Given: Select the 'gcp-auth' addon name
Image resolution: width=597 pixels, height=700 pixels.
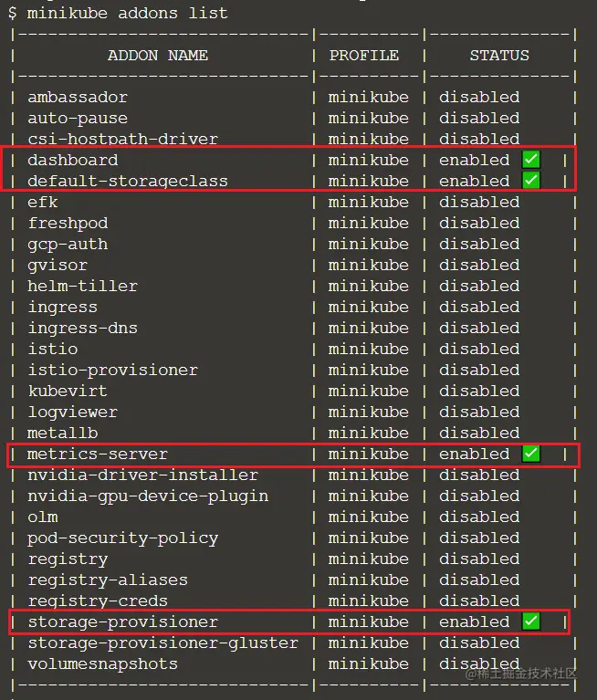Looking at the screenshot, I should pyautogui.click(x=68, y=245).
